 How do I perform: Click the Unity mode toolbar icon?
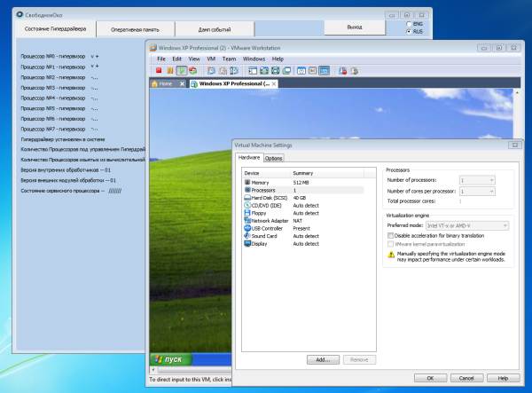[x=286, y=71]
